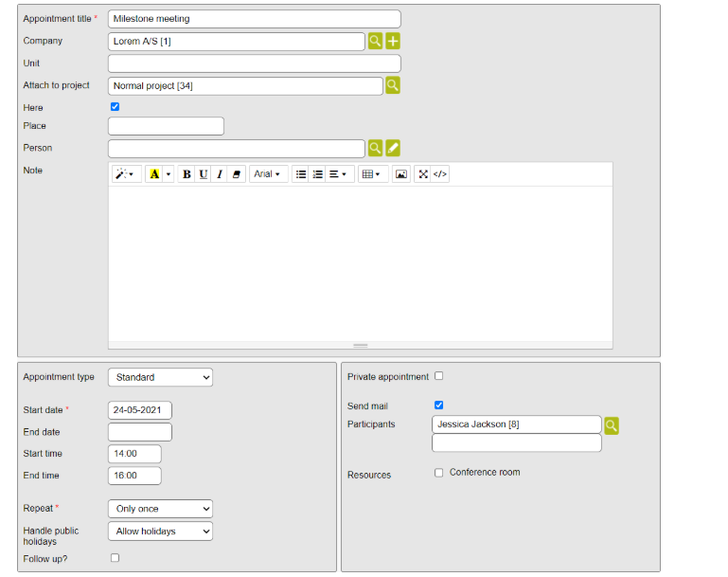
Task: Click the search icon next to Company field
Action: 375,41
